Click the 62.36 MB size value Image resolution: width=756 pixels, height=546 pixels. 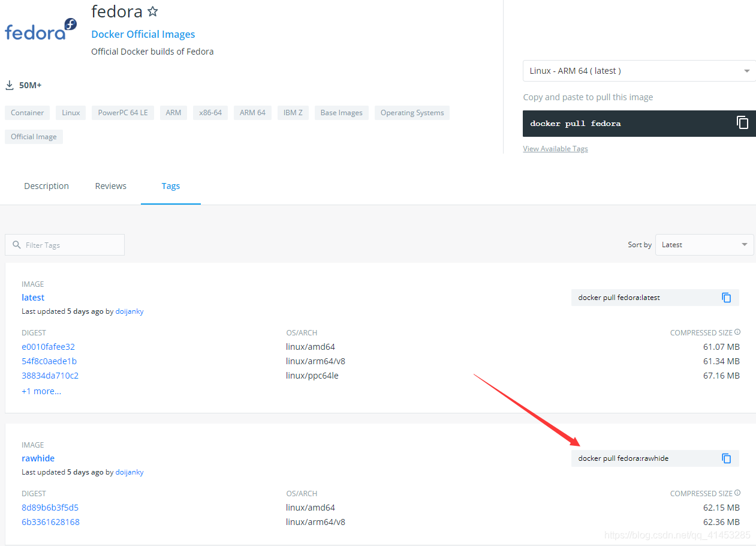(721, 522)
